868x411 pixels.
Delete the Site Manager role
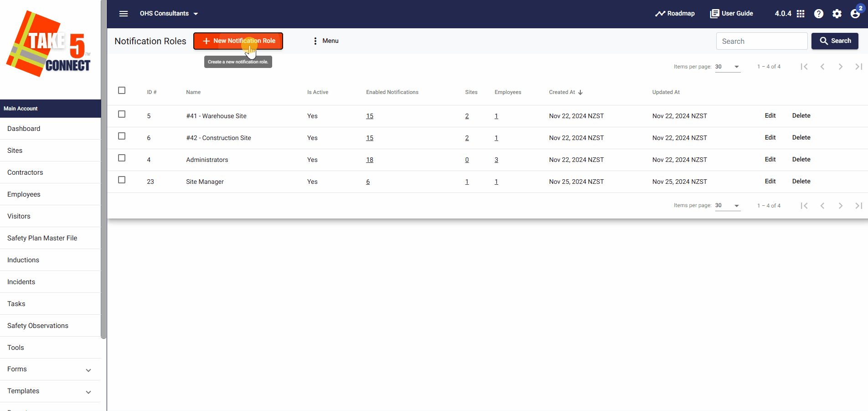pyautogui.click(x=801, y=182)
